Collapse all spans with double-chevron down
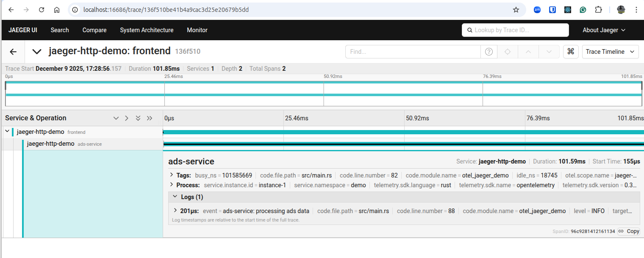 coord(138,118)
